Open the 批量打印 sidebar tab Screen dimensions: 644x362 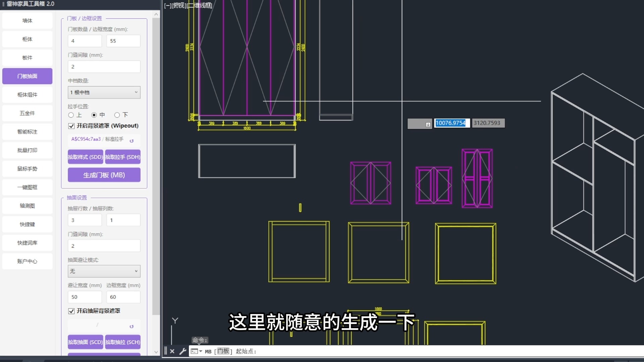(x=27, y=150)
